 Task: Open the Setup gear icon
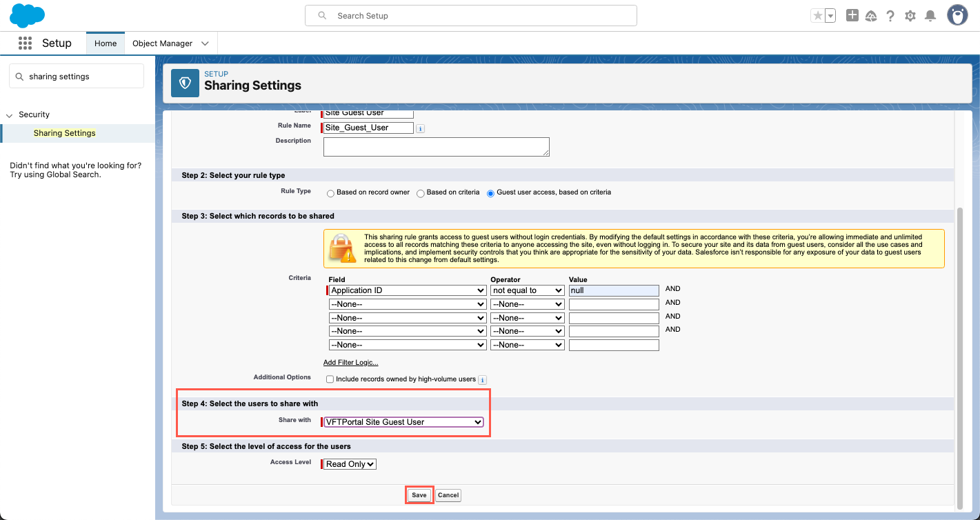pos(910,16)
